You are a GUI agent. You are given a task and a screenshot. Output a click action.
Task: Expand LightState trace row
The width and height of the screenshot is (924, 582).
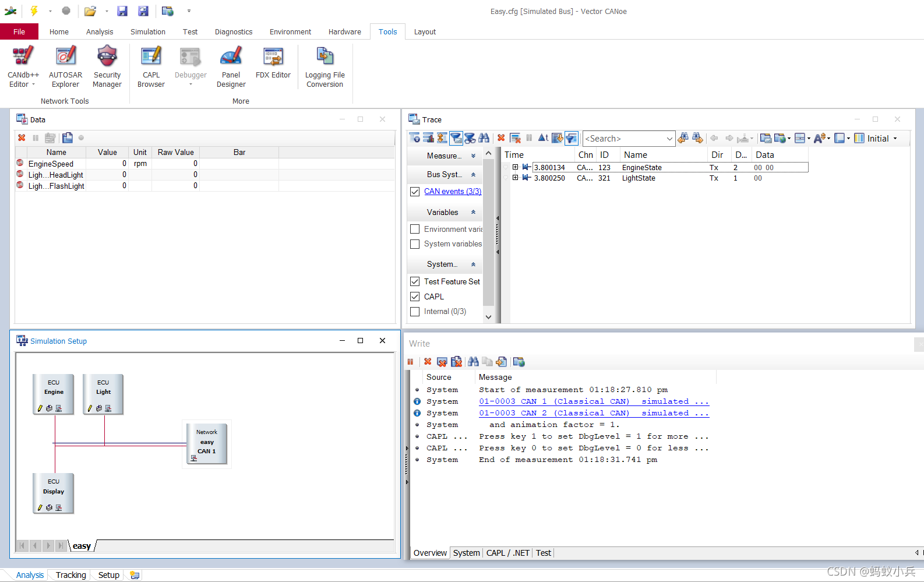point(515,178)
